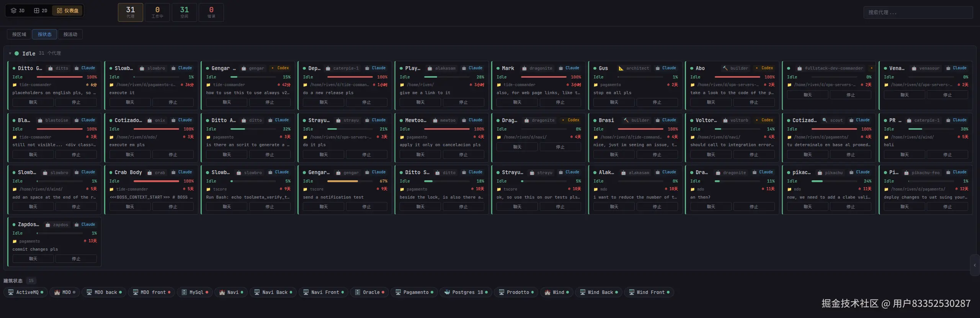Open the Navi Front building chip

323,292
